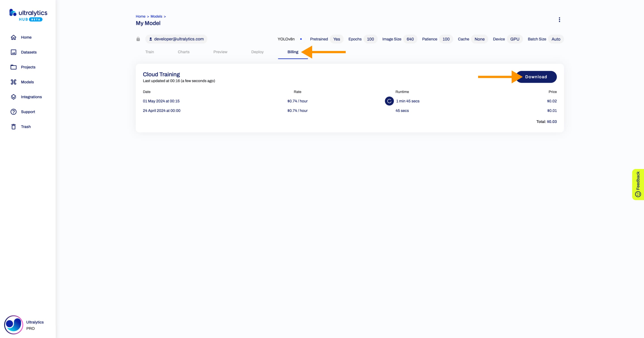644x338 pixels.
Task: Select the Integrations icon in sidebar
Action: tap(13, 97)
